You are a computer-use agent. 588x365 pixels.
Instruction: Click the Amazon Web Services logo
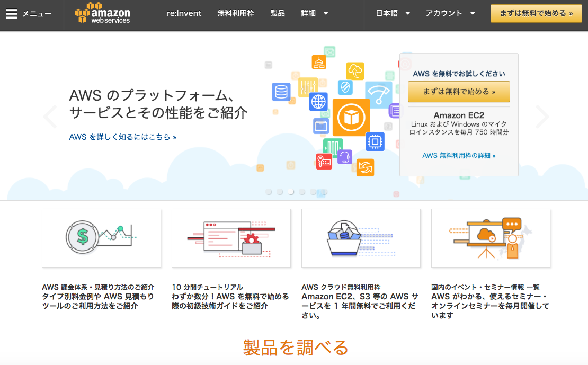(x=102, y=13)
